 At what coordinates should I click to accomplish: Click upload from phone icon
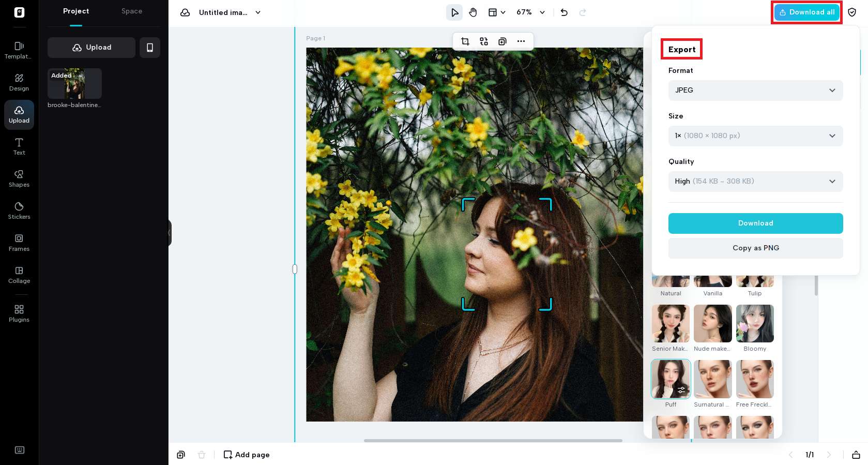(150, 48)
